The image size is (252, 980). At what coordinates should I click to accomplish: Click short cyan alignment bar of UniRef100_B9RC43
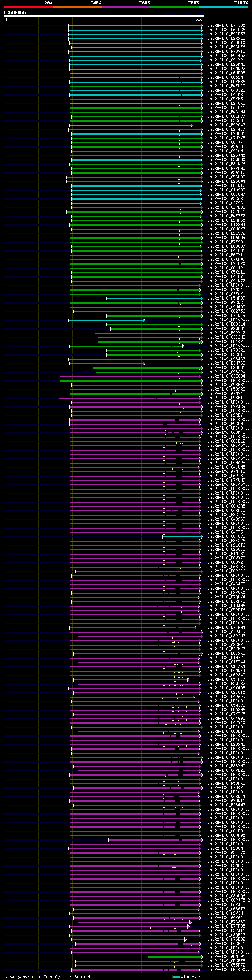click(131, 125)
